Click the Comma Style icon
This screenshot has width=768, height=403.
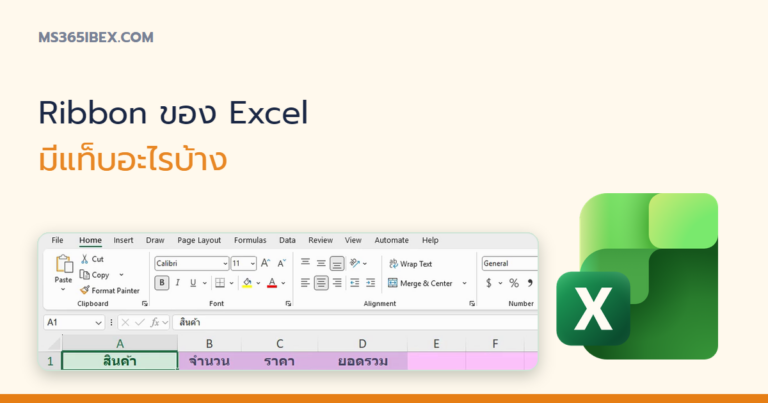[x=530, y=283]
